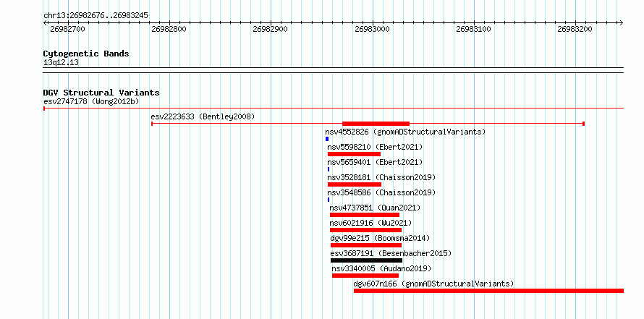Click the long red bar under dgv607n166

488,291
